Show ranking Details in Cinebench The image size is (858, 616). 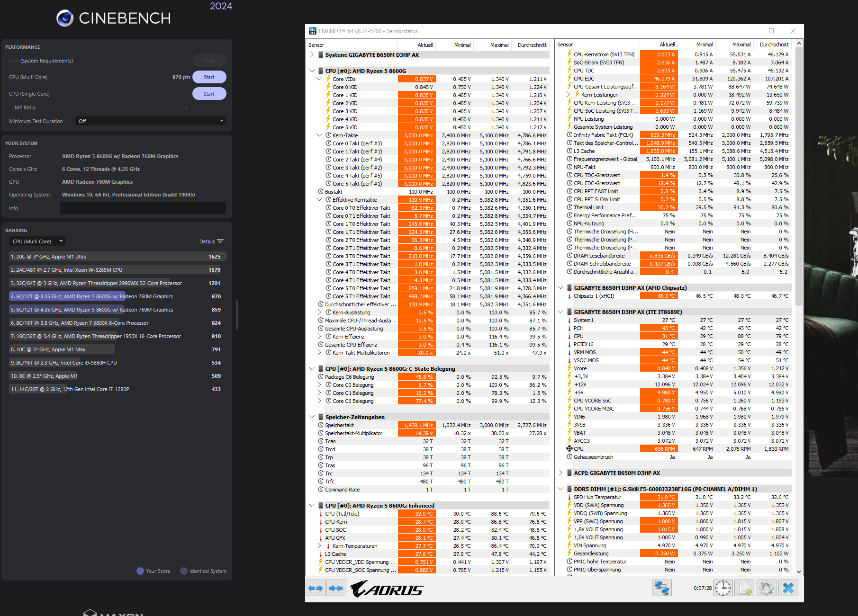(207, 241)
